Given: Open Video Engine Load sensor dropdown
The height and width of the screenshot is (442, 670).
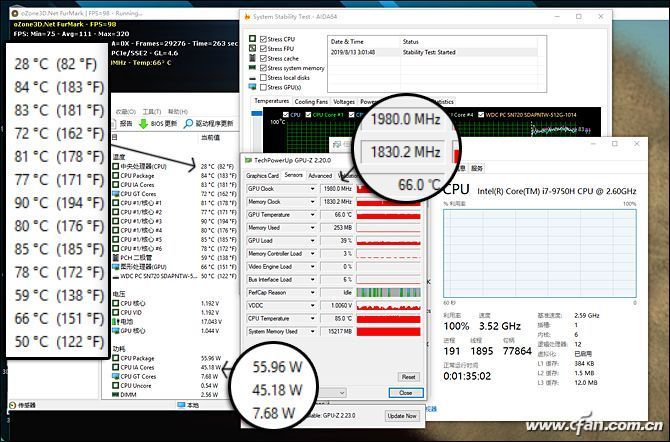Looking at the screenshot, I should (x=313, y=266).
